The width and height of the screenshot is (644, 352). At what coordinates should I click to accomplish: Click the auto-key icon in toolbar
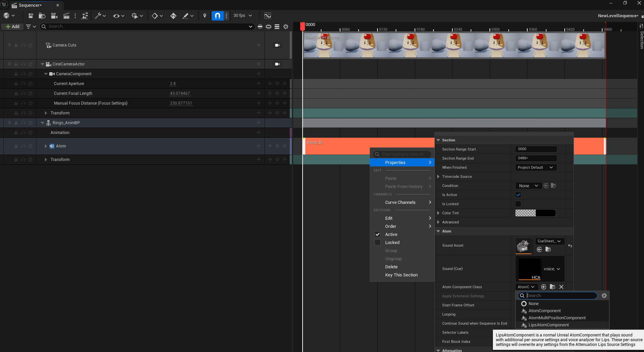173,16
